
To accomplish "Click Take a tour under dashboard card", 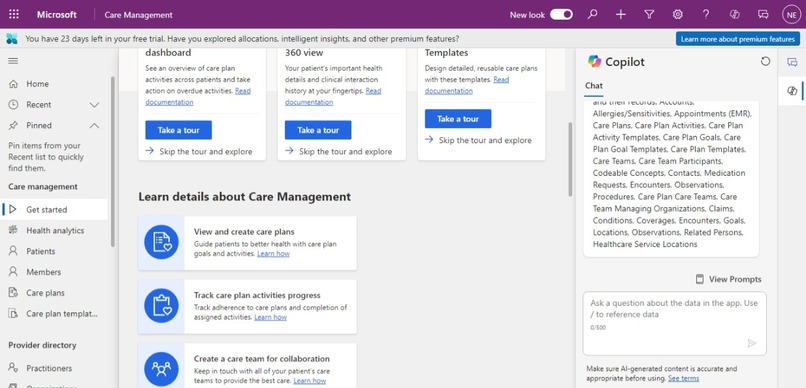I will click(x=178, y=130).
